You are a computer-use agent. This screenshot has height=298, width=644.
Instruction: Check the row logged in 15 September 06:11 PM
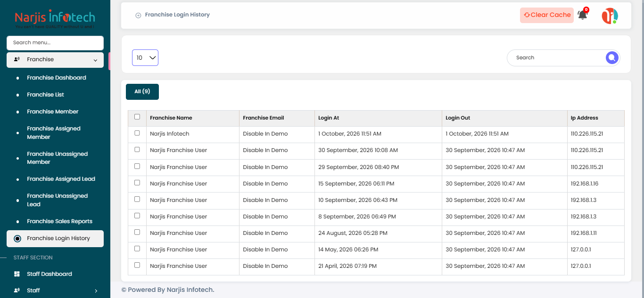[x=137, y=183]
